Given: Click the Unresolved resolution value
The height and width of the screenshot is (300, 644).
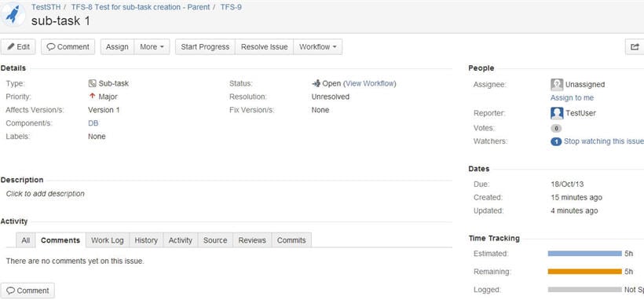Looking at the screenshot, I should click(331, 97).
